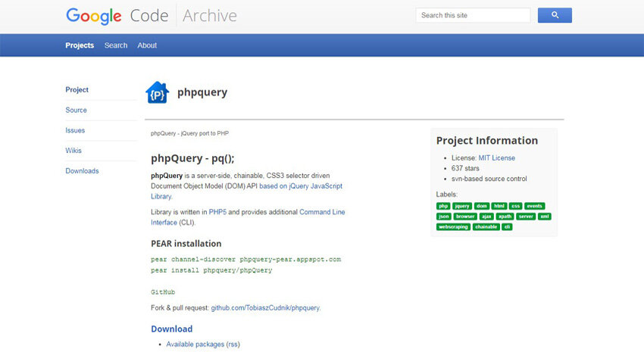The height and width of the screenshot is (352, 644).
Task: Click the 637 stars text
Action: pos(465,168)
